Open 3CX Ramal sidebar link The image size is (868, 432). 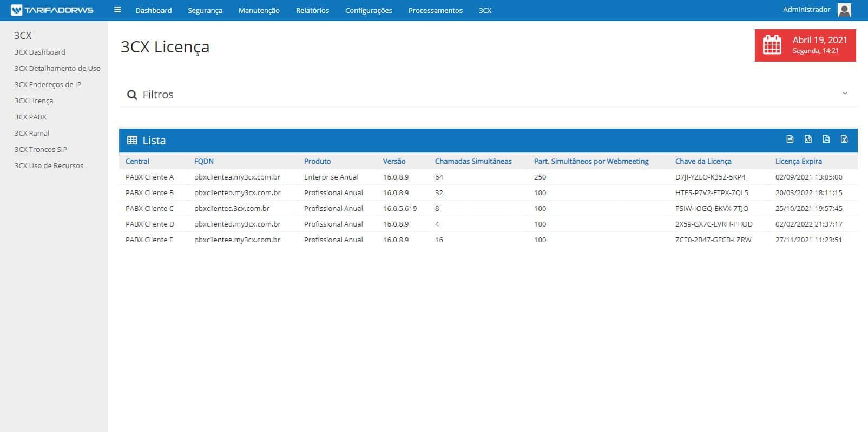(x=32, y=133)
